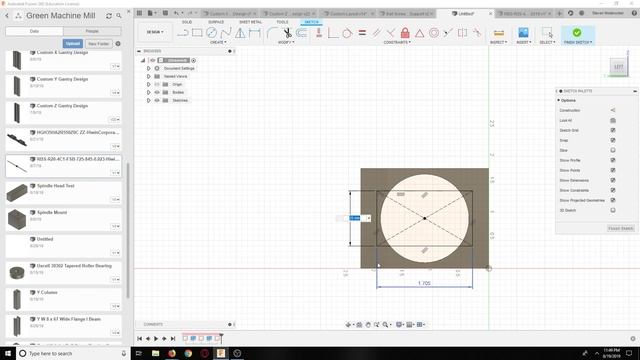Expand the Sketches node
The height and width of the screenshot is (360, 640).
(x=149, y=100)
